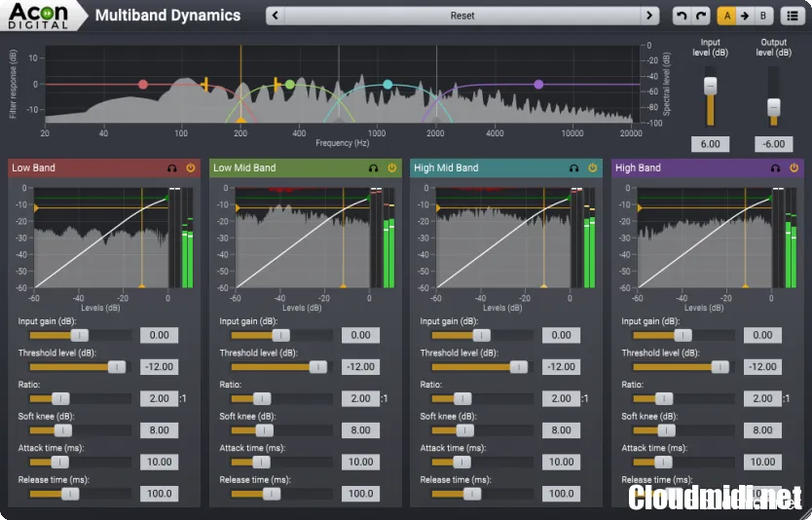The width and height of the screenshot is (812, 520).
Task: Solo the Low Mid Band headphones icon
Action: coord(373,168)
